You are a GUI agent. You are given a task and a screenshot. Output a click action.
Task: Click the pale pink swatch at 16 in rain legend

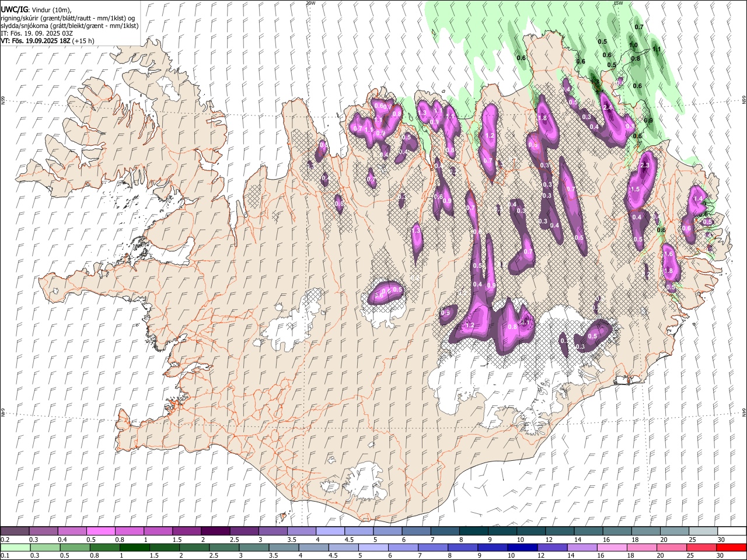(612, 548)
